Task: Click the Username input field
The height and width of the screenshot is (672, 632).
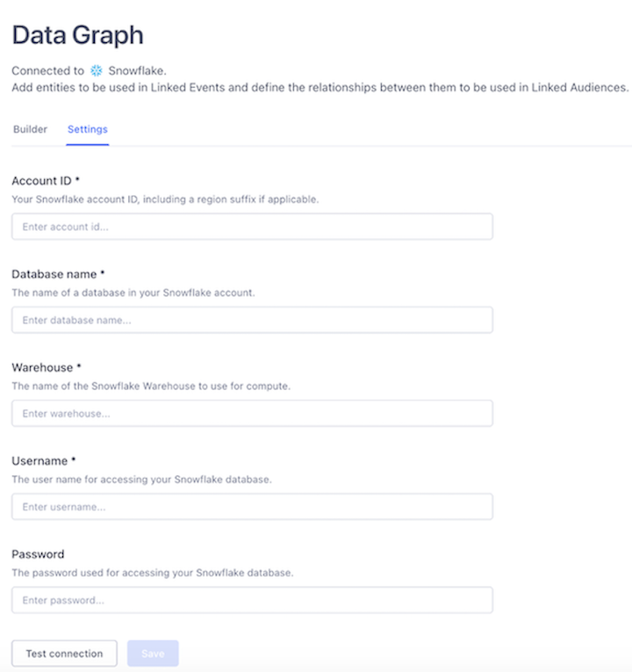Action: 252,507
